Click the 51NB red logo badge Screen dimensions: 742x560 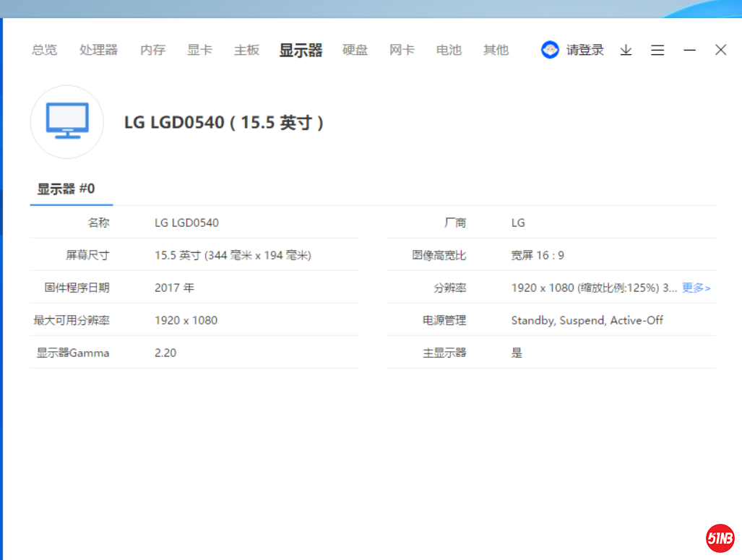(x=720, y=538)
